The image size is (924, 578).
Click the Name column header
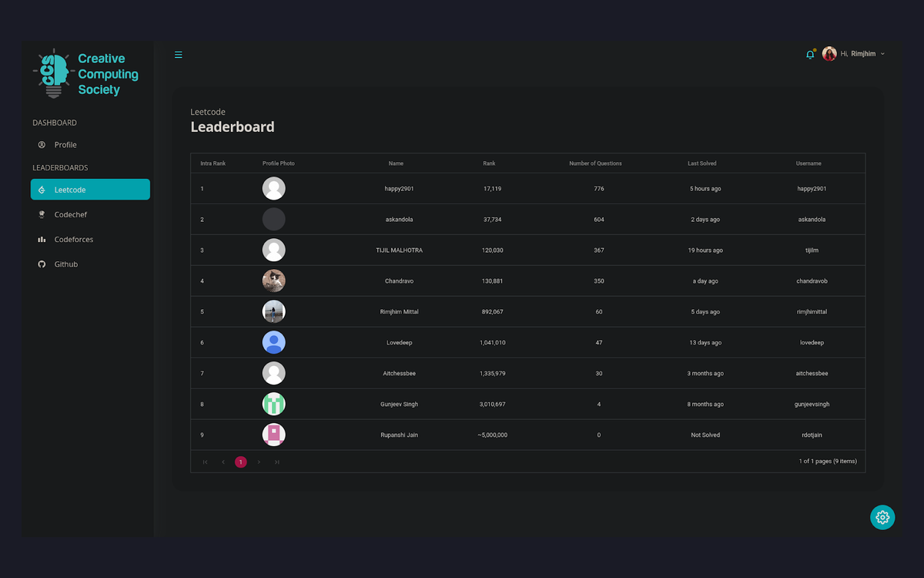tap(396, 163)
